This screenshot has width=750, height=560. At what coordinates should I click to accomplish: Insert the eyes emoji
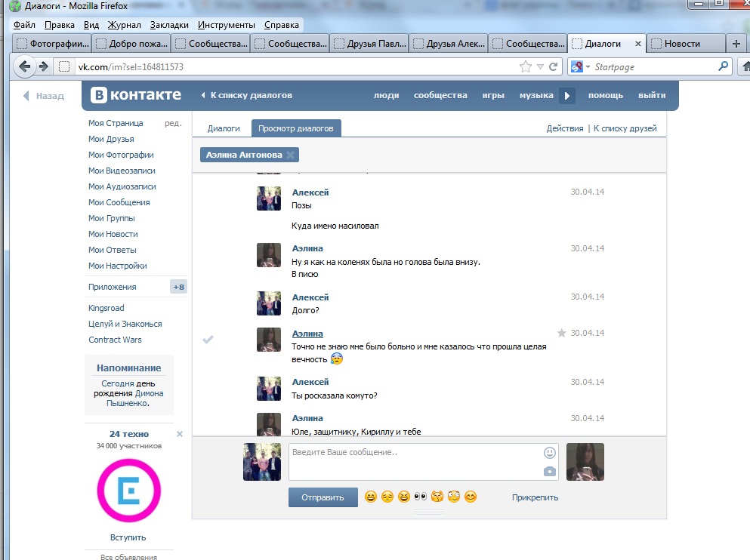coord(421,497)
